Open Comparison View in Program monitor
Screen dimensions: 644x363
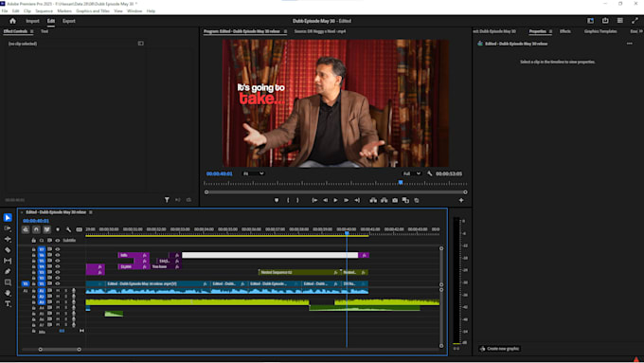coord(405,200)
